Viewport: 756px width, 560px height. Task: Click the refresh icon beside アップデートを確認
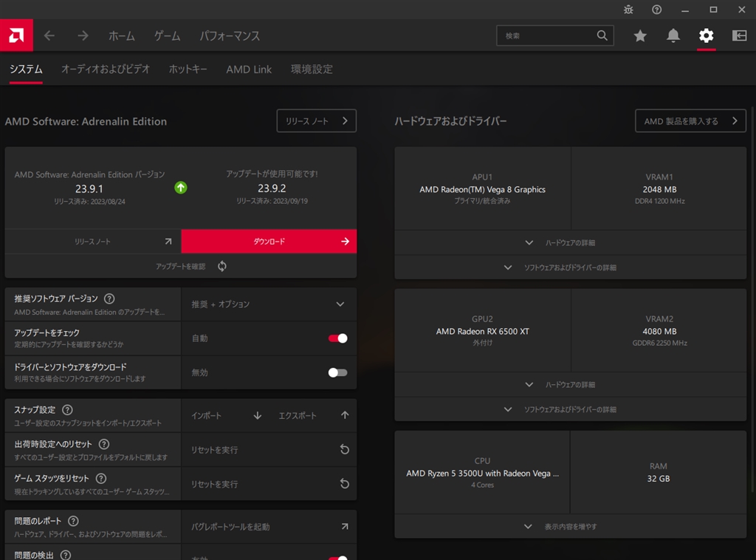221,266
